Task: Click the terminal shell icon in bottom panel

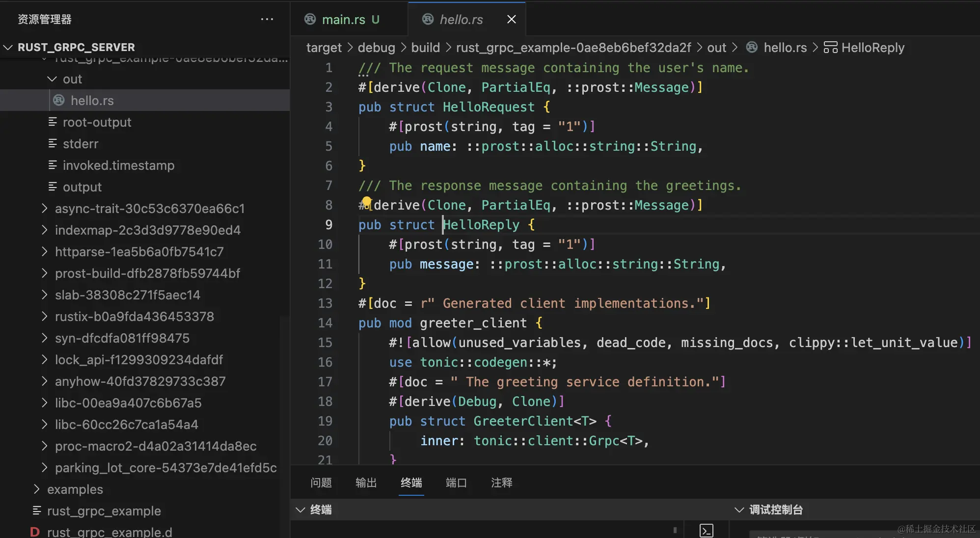Action: pyautogui.click(x=706, y=530)
